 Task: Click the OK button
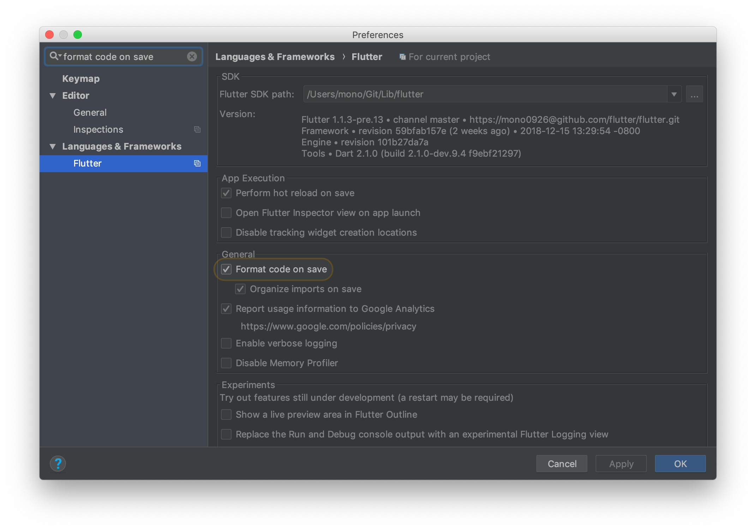click(680, 464)
